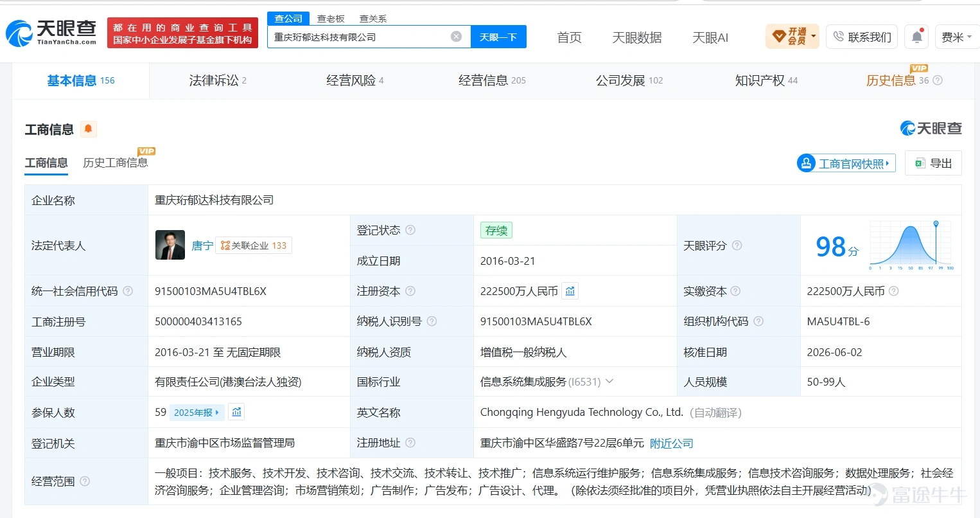Click the 导出 export button
This screenshot has height=518, width=980.
coord(933,163)
